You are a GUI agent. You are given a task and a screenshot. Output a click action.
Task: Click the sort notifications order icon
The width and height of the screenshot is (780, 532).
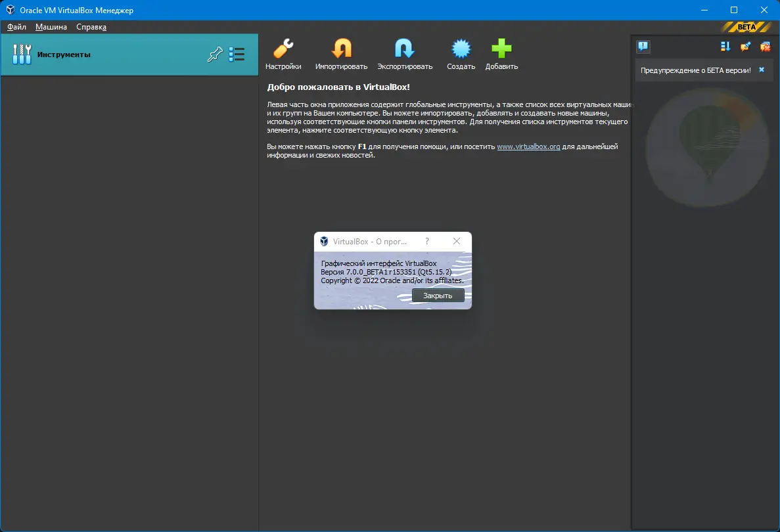726,47
